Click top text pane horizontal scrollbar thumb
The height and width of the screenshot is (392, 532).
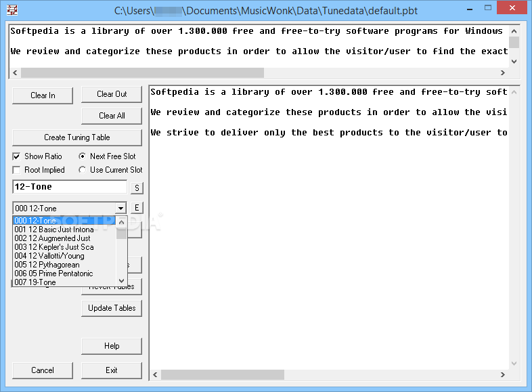click(143, 72)
